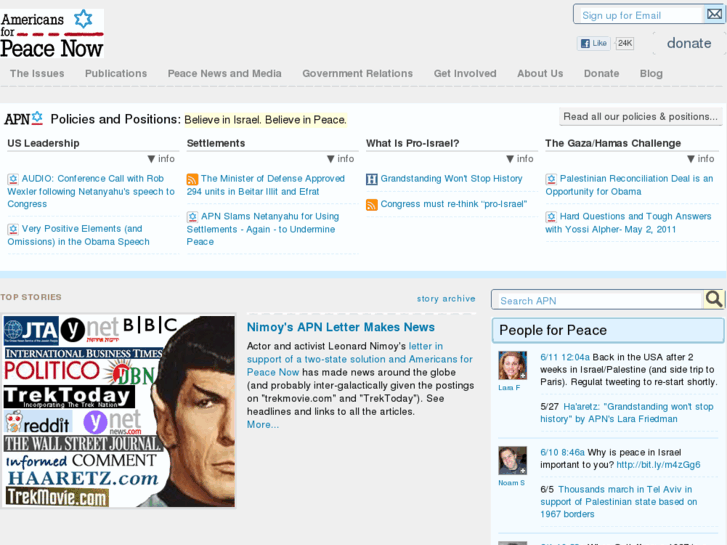The width and height of the screenshot is (727, 545).
Task: Open Palestinian Reconciliation Deal is an Opportunity link
Action: (x=629, y=185)
